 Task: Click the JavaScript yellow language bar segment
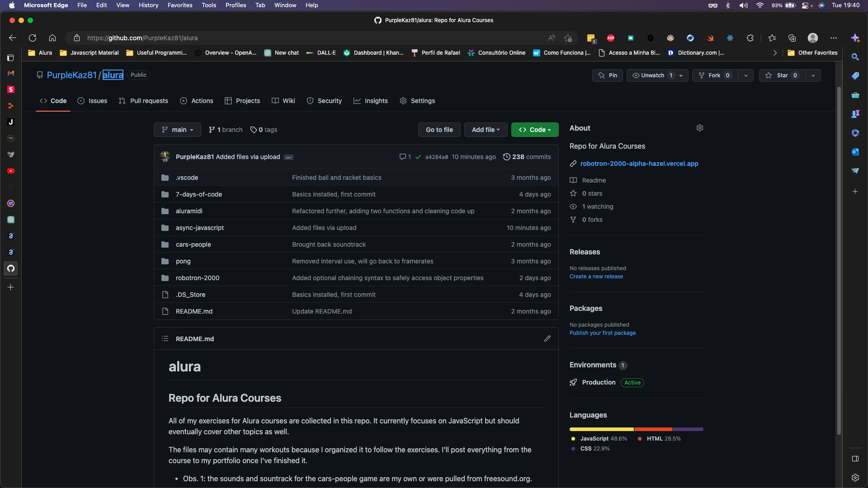click(601, 429)
